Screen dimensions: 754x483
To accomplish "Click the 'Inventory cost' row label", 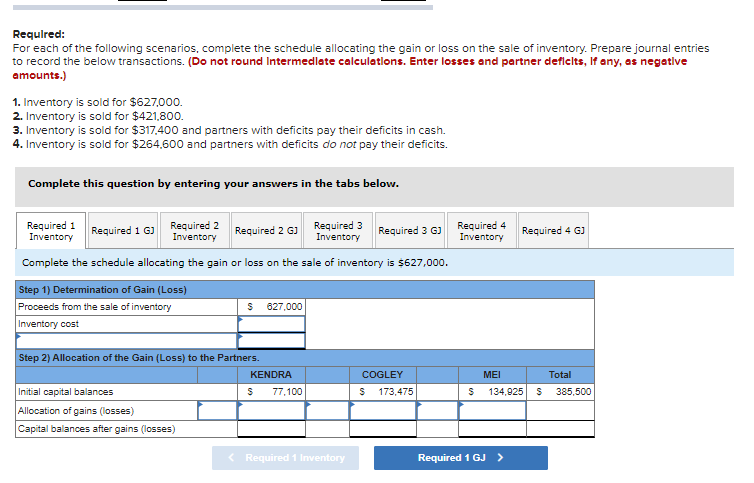I will tap(48, 324).
